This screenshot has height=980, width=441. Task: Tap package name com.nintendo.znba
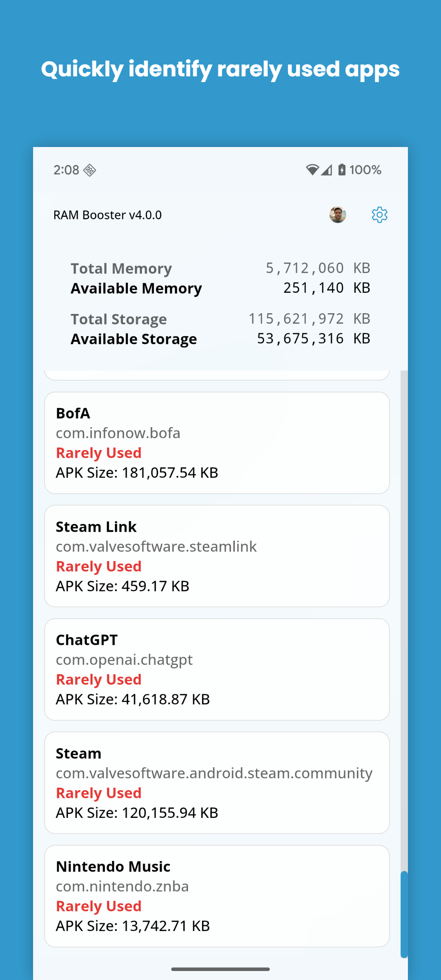pos(122,886)
